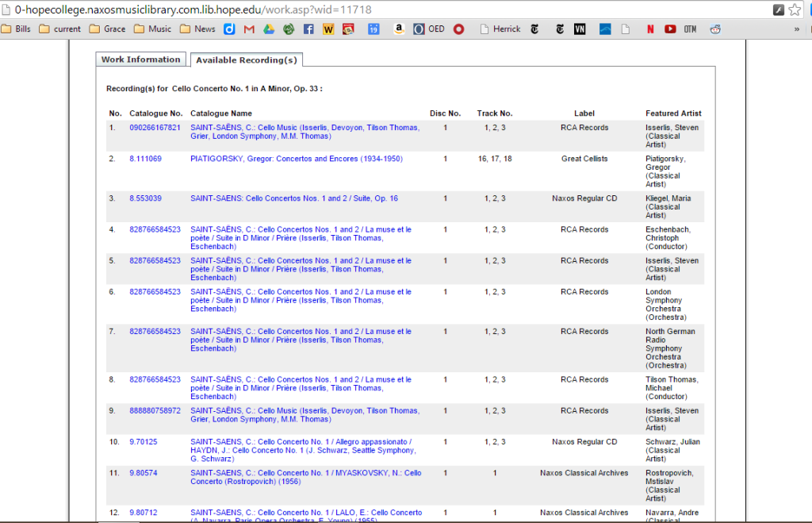This screenshot has width=812, height=523.
Task: Open catalogue number 9.80574
Action: (144, 473)
